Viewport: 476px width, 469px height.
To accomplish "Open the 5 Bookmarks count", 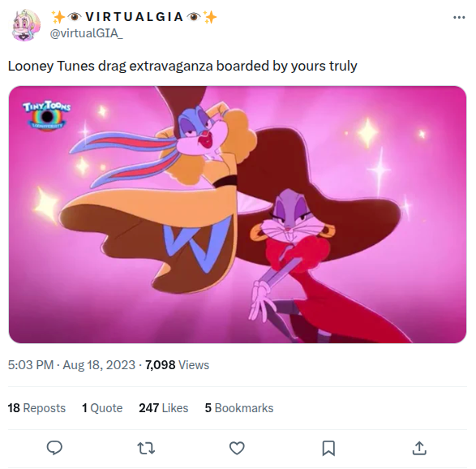I will click(x=239, y=408).
